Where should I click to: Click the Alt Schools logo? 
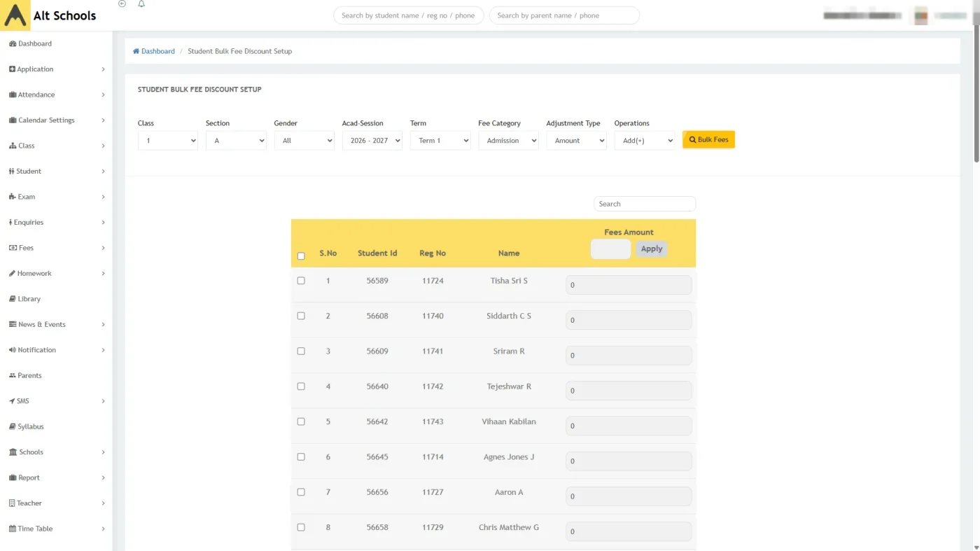15,15
